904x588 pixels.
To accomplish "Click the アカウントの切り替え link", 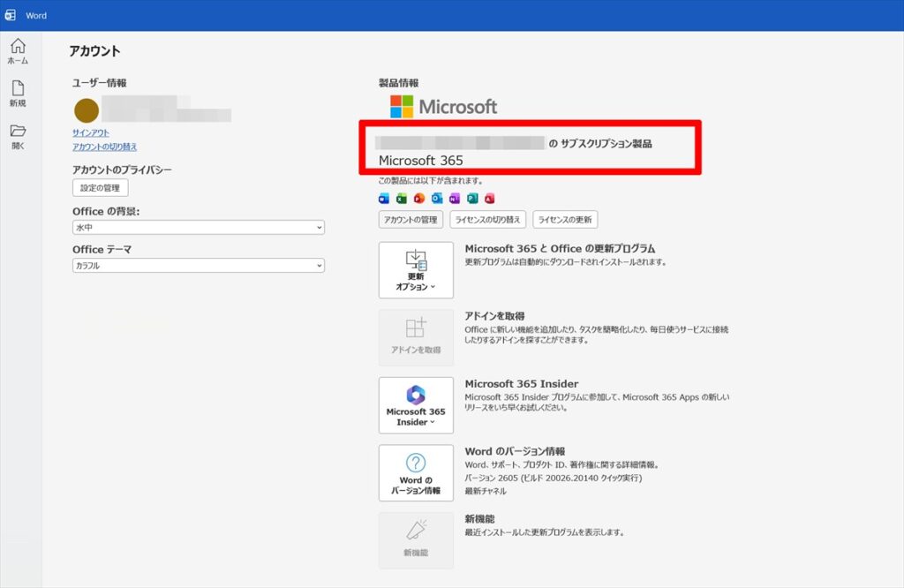I will coord(104,147).
